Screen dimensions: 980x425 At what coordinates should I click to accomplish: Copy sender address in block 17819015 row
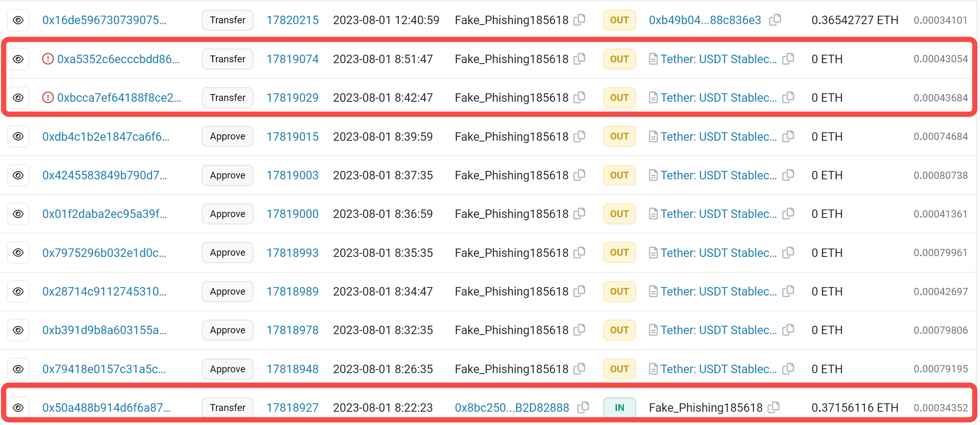click(x=579, y=136)
